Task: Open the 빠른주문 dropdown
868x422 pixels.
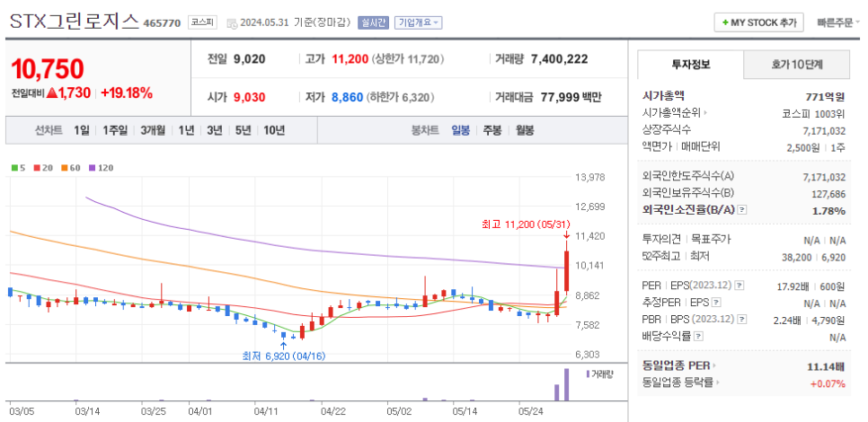Action: [838, 22]
